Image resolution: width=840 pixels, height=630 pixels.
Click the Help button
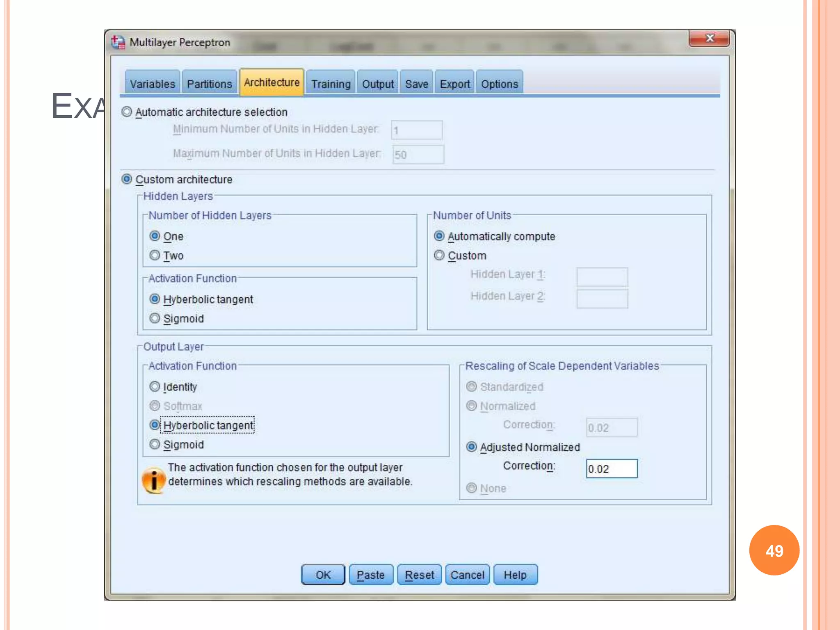pyautogui.click(x=515, y=575)
